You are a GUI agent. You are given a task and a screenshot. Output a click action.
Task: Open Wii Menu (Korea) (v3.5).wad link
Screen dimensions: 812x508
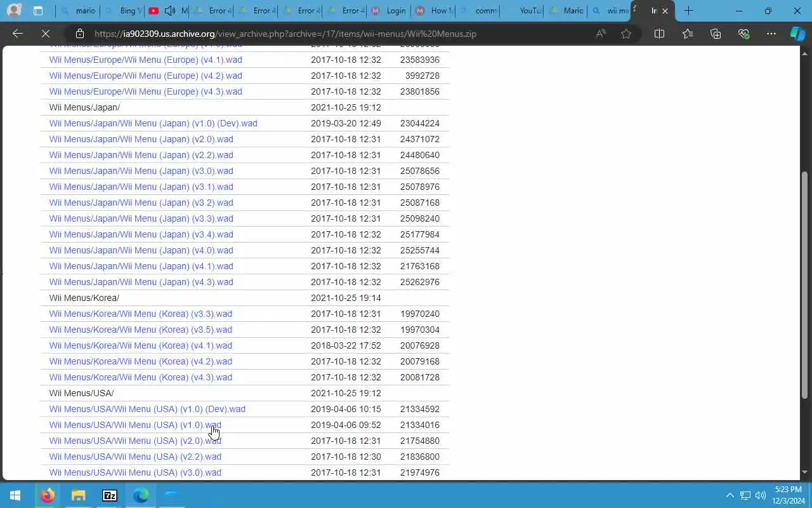(140, 330)
